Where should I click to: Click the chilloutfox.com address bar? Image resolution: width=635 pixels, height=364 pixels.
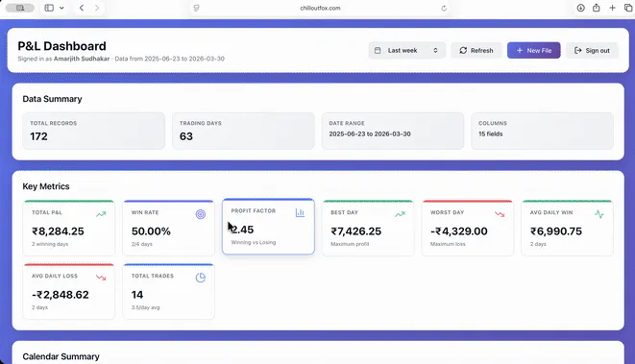click(320, 8)
